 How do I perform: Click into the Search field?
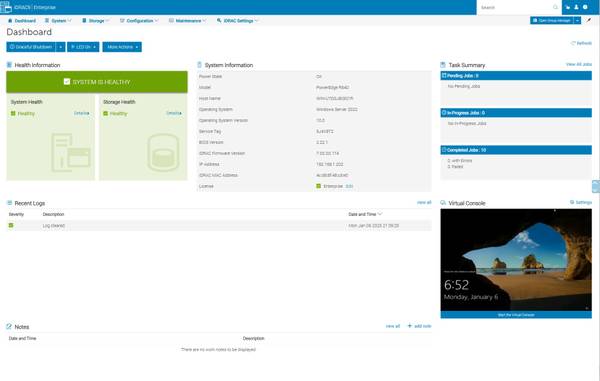(515, 7)
